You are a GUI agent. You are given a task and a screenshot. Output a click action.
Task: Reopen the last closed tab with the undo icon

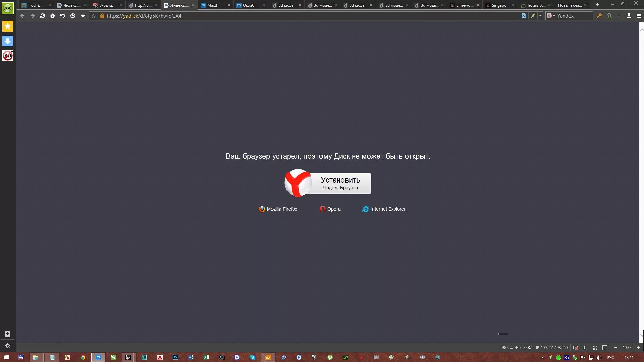coord(63,16)
